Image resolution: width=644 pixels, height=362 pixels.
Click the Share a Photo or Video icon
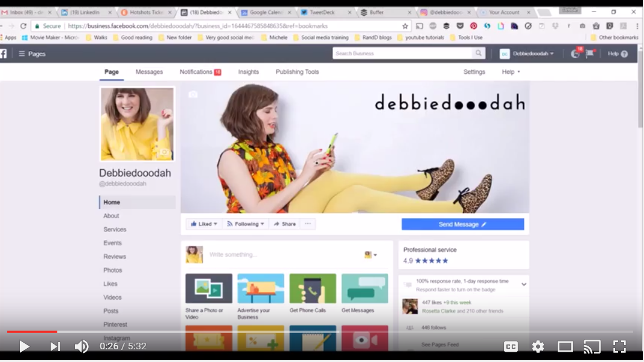pyautogui.click(x=208, y=289)
